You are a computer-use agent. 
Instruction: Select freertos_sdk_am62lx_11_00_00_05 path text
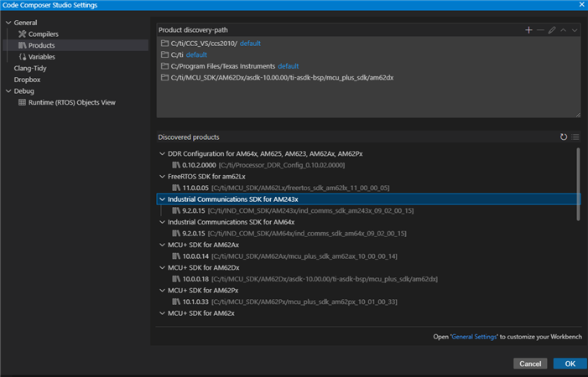[300, 188]
